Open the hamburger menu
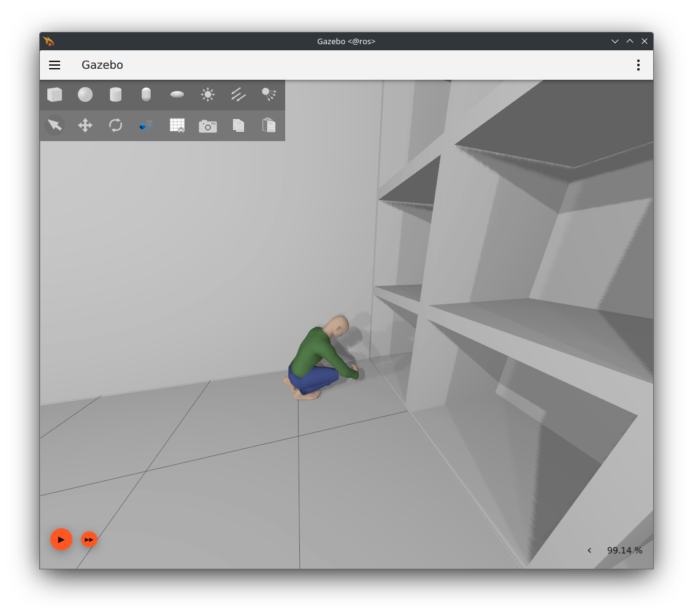This screenshot has width=693, height=616. tap(55, 65)
